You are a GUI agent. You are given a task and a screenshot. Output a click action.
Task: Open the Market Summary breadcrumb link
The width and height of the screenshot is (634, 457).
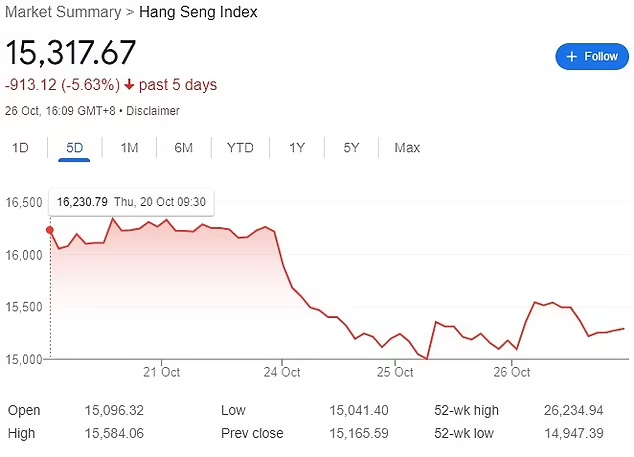(61, 12)
